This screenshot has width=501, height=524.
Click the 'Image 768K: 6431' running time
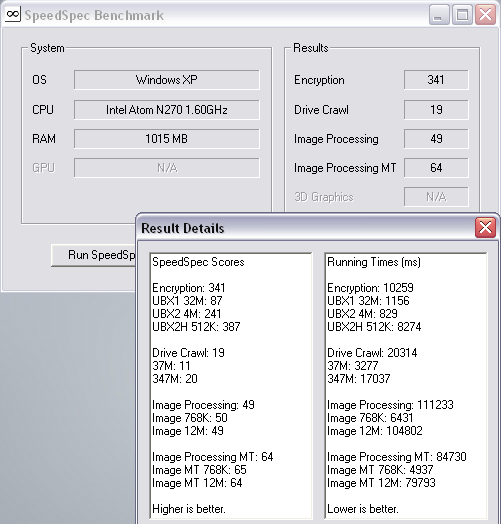point(370,418)
